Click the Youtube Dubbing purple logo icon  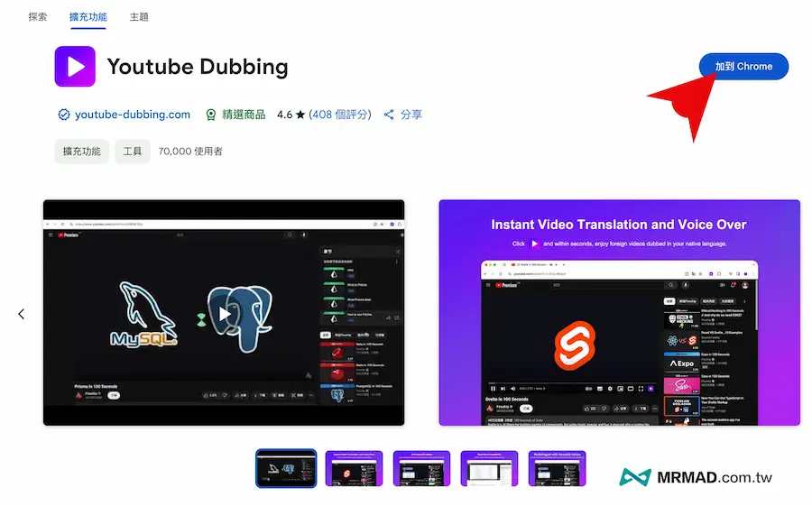point(75,67)
